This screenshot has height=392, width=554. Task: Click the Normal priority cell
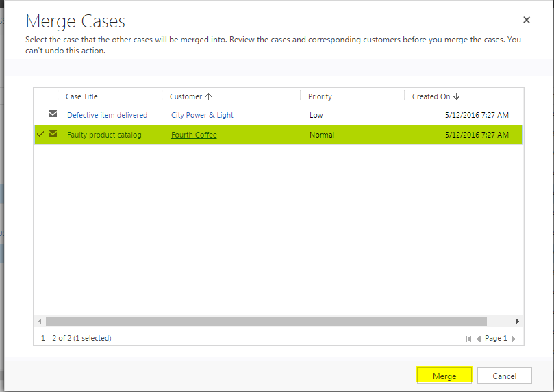[322, 135]
